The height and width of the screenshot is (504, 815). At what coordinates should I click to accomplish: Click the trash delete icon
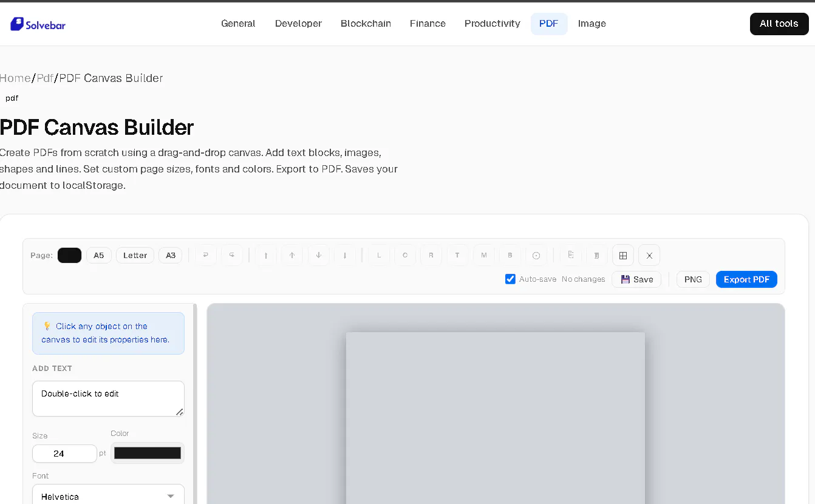pos(597,255)
